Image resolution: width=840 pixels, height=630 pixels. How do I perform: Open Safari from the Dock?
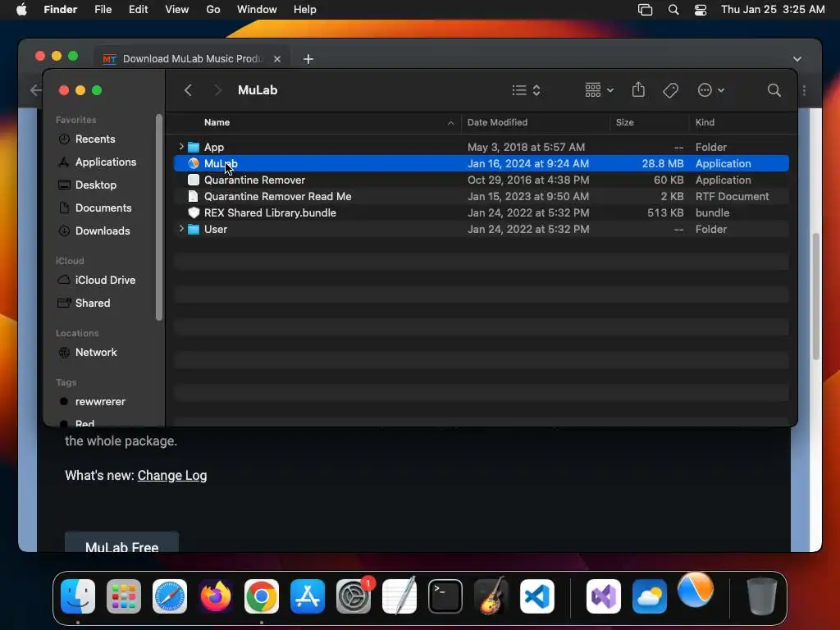(170, 596)
